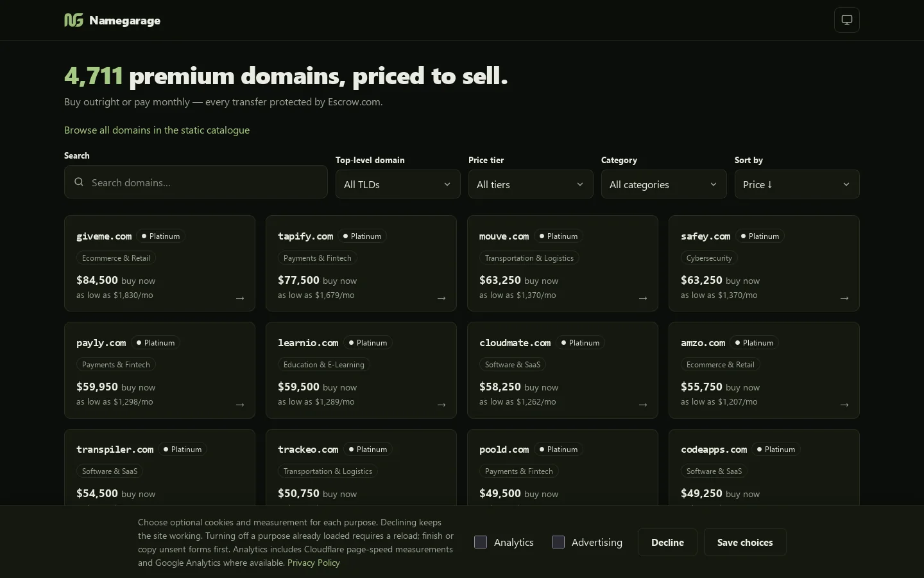Click the Platinum badge on mouve.com
The height and width of the screenshot is (578, 924).
[558, 236]
